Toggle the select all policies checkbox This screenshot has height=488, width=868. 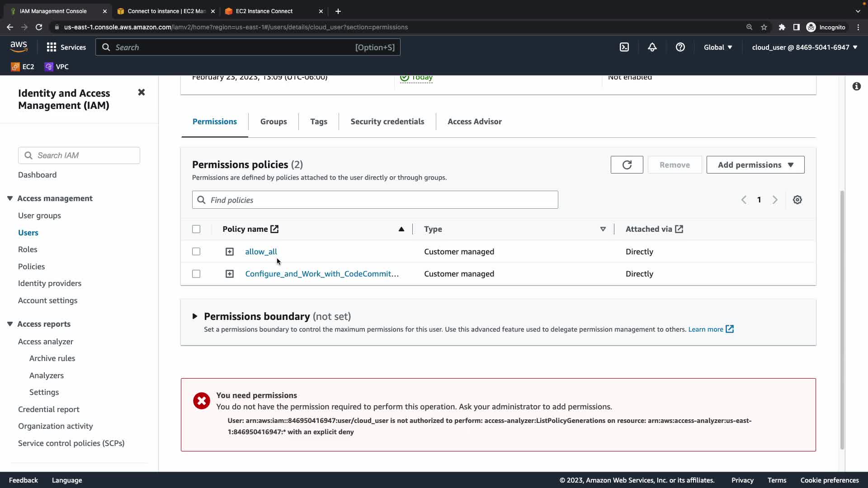[196, 229]
